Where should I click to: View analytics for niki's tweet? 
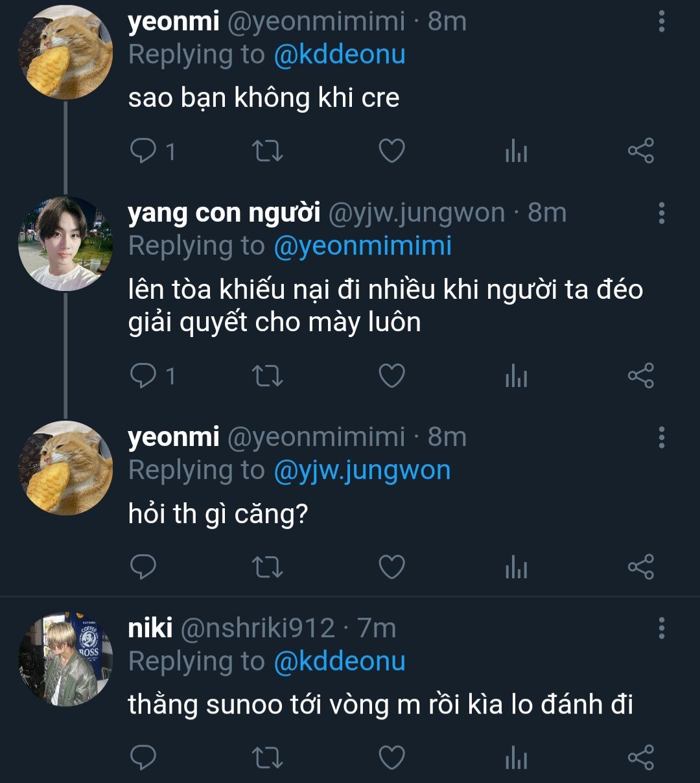516,758
